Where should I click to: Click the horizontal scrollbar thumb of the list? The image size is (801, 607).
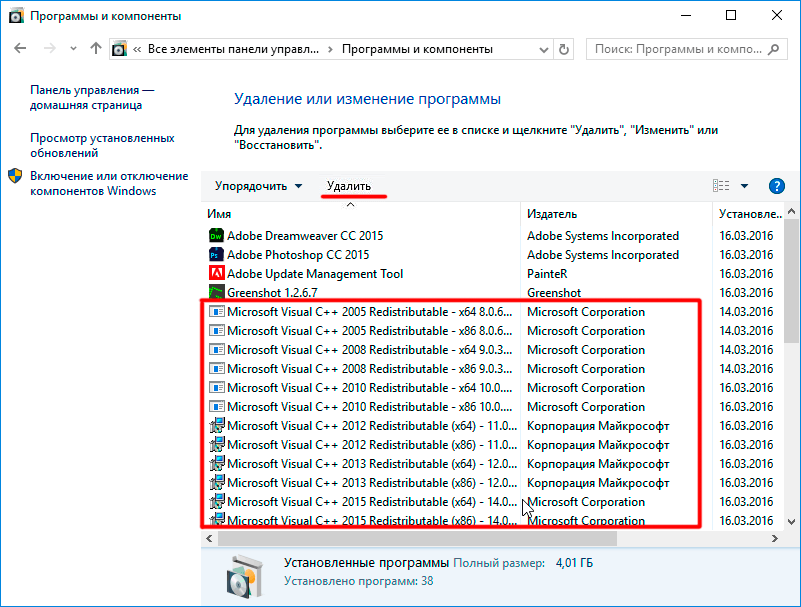(x=417, y=538)
